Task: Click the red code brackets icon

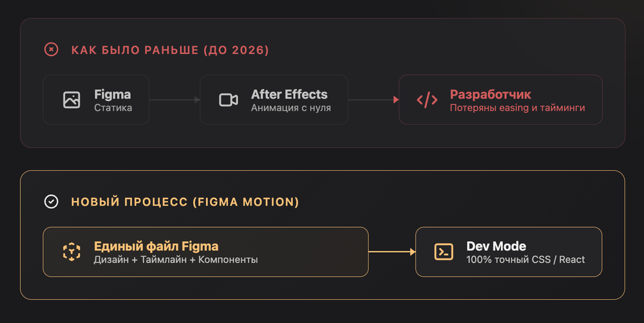Action: click(x=427, y=100)
